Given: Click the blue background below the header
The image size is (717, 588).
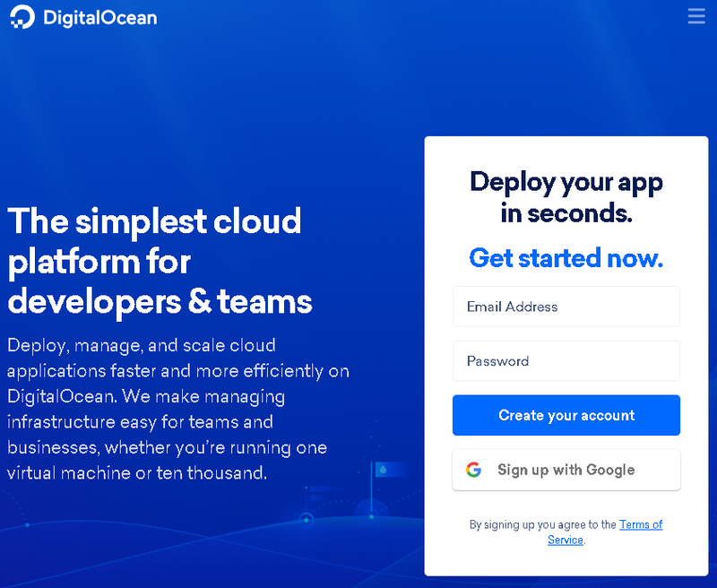Looking at the screenshot, I should click(224, 108).
